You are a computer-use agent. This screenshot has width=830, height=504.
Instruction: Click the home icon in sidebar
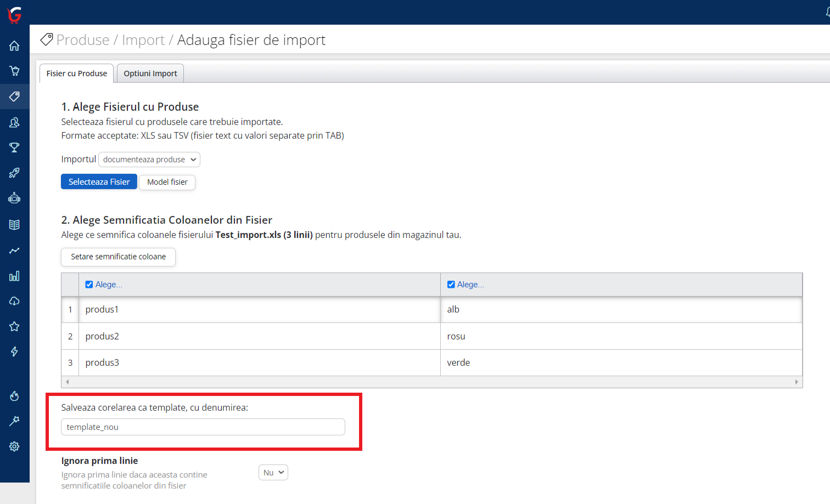click(14, 46)
